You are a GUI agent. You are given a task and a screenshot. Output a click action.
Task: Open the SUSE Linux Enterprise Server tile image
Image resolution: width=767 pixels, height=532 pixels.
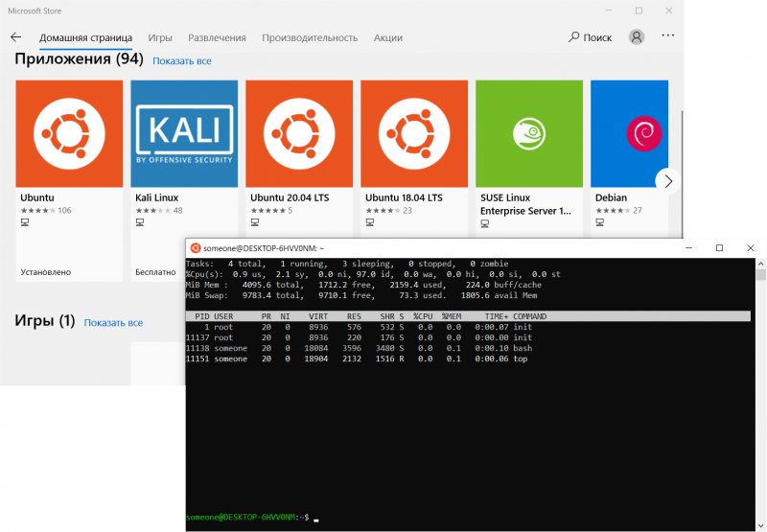529,133
